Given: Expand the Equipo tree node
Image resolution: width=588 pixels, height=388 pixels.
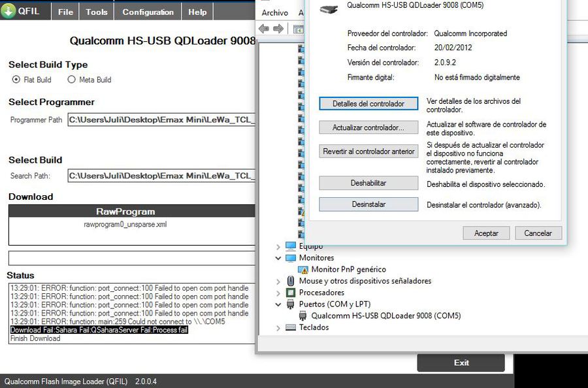Looking at the screenshot, I should 278,247.
